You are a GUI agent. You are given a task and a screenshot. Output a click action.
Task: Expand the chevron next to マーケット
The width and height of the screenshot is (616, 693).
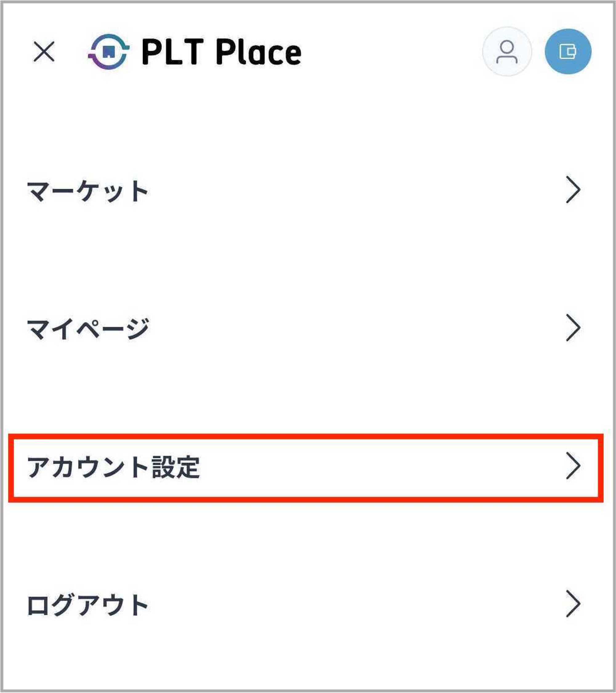[x=573, y=190]
